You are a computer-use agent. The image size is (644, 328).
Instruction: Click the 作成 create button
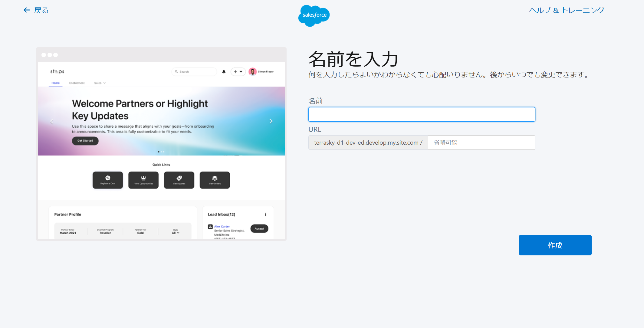tap(555, 245)
